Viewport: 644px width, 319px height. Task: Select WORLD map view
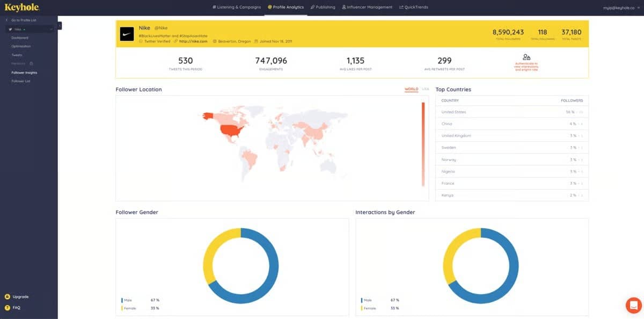click(x=411, y=89)
